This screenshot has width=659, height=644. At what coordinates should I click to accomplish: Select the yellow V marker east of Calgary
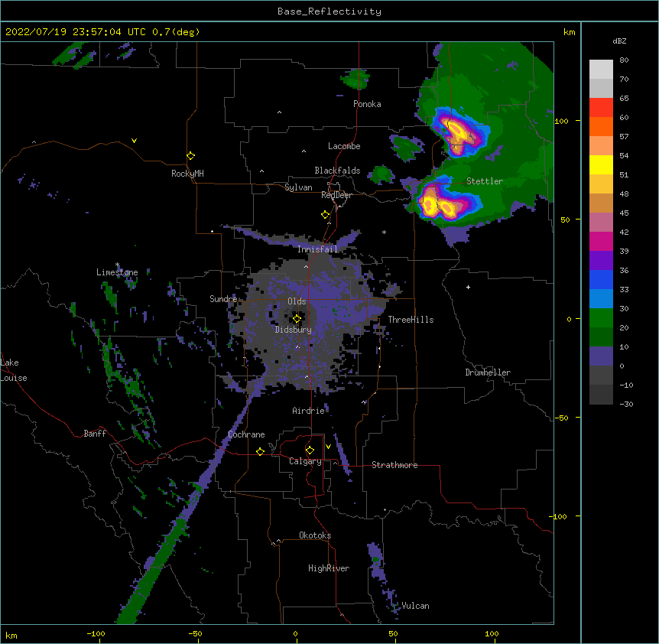coord(328,447)
